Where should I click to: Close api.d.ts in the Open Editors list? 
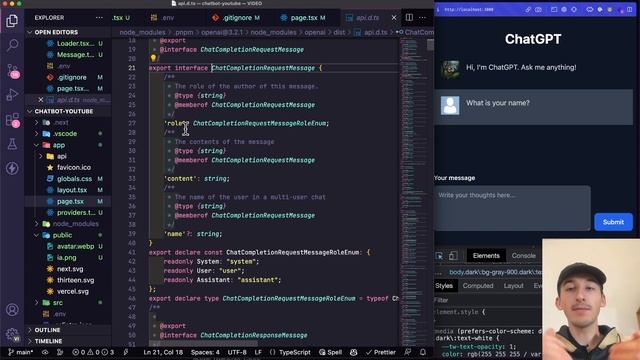pyautogui.click(x=40, y=100)
